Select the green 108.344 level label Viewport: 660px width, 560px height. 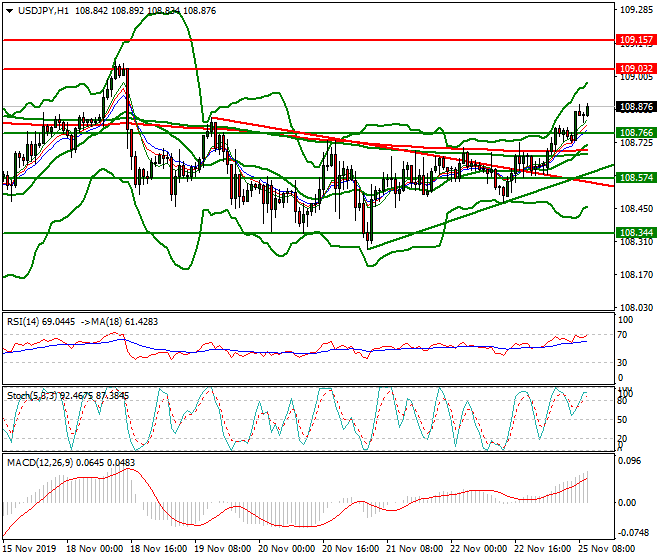(x=636, y=233)
